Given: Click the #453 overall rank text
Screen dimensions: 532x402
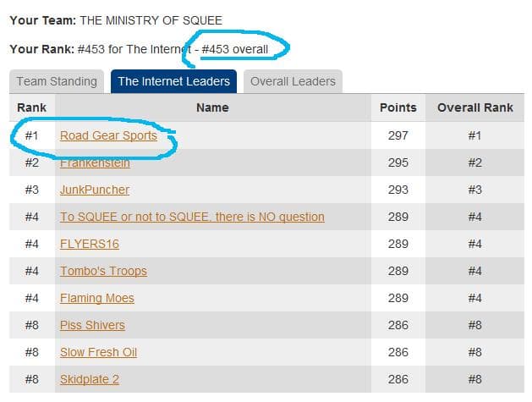Looking at the screenshot, I should (x=234, y=49).
